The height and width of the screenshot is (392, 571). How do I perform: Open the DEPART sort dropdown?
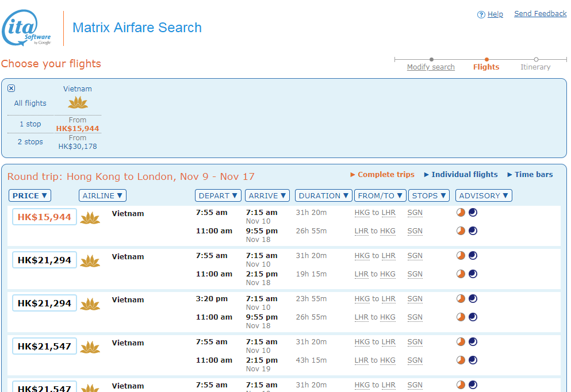pyautogui.click(x=219, y=195)
